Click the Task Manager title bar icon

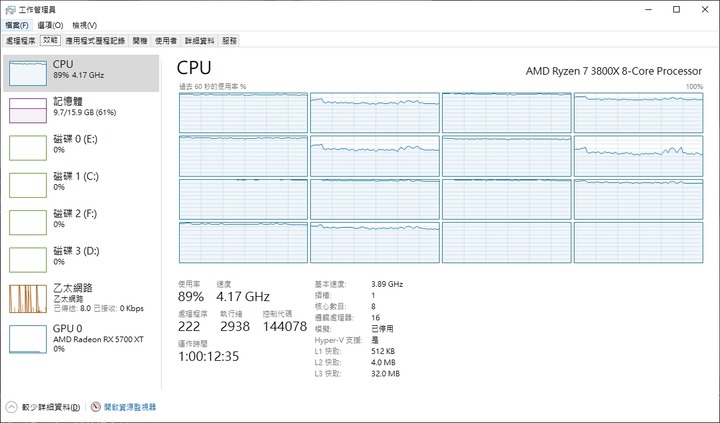click(10, 10)
